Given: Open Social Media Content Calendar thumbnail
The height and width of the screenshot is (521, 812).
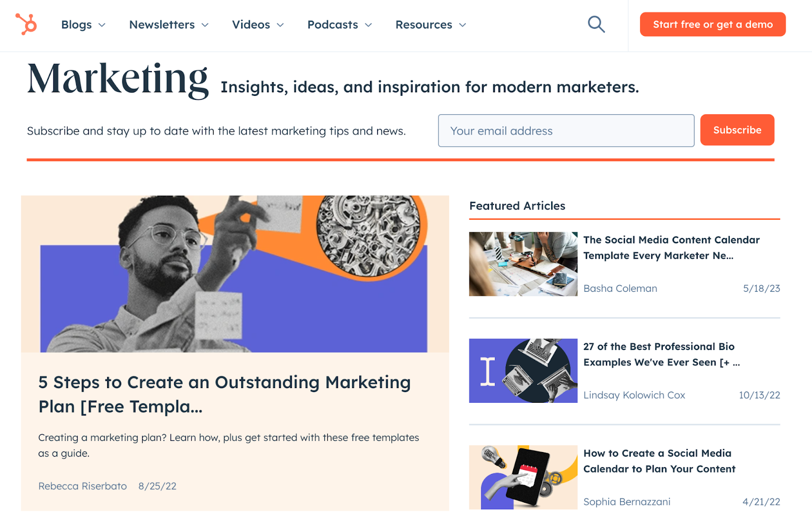Looking at the screenshot, I should coord(523,264).
